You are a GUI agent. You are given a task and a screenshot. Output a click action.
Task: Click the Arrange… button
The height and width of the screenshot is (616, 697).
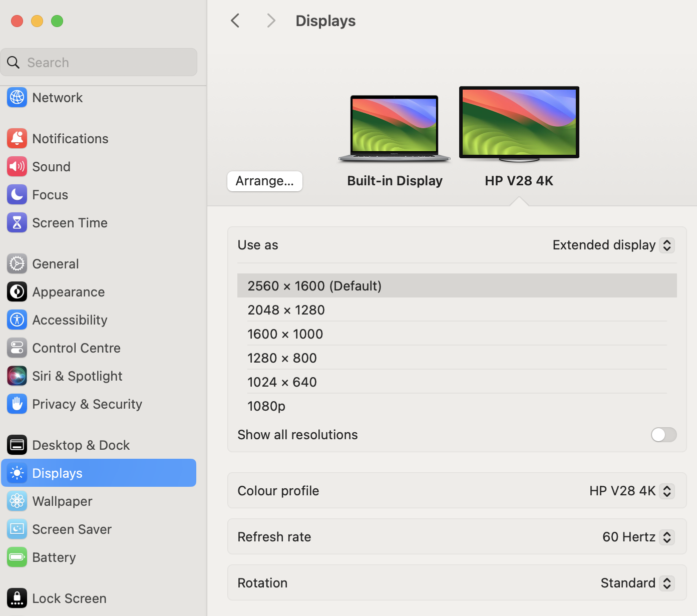pos(264,181)
